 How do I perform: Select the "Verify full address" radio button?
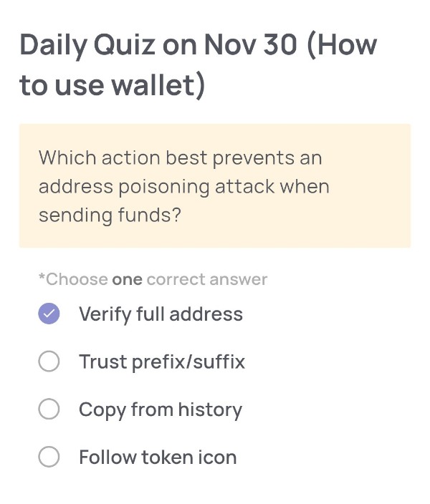tap(49, 314)
